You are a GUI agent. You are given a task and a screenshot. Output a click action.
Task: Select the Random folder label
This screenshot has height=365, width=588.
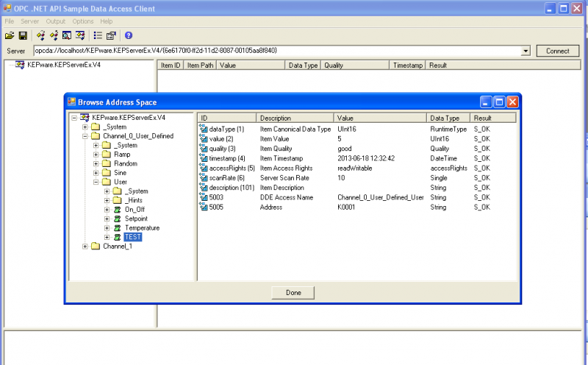pyautogui.click(x=126, y=163)
